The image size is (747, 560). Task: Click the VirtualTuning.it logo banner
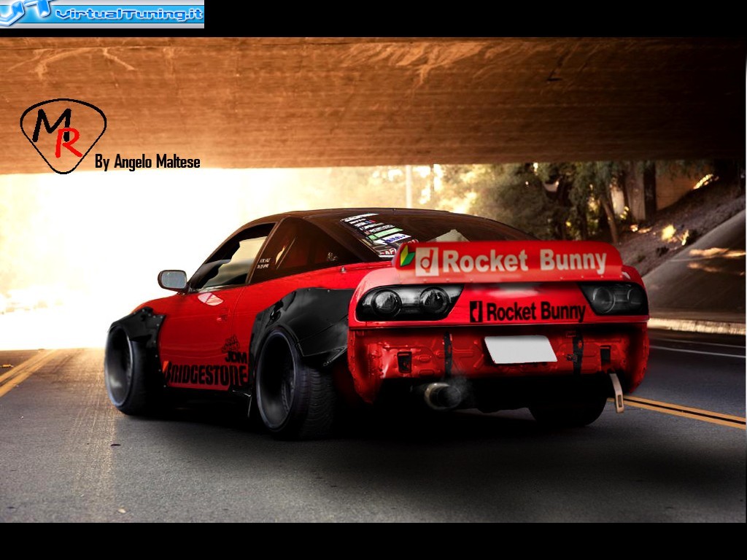point(102,14)
